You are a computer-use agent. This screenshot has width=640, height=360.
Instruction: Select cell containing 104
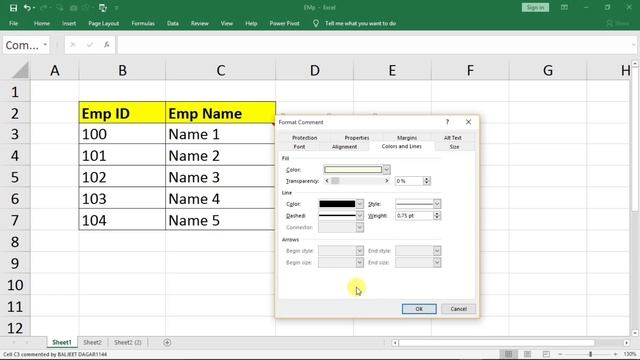coord(122,220)
